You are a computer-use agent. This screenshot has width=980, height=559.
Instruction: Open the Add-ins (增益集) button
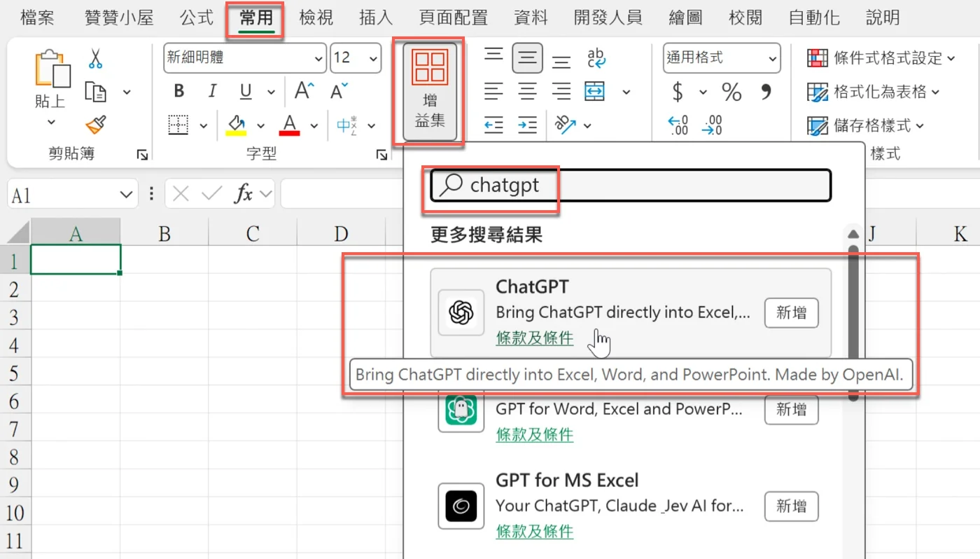tap(430, 93)
